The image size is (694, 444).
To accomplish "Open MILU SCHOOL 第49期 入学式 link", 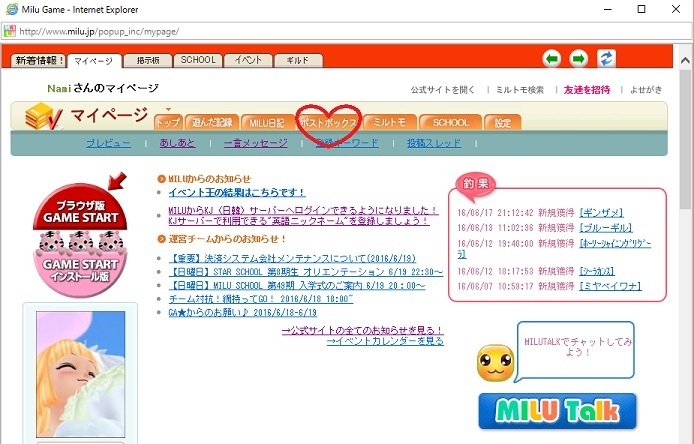I will [x=297, y=286].
